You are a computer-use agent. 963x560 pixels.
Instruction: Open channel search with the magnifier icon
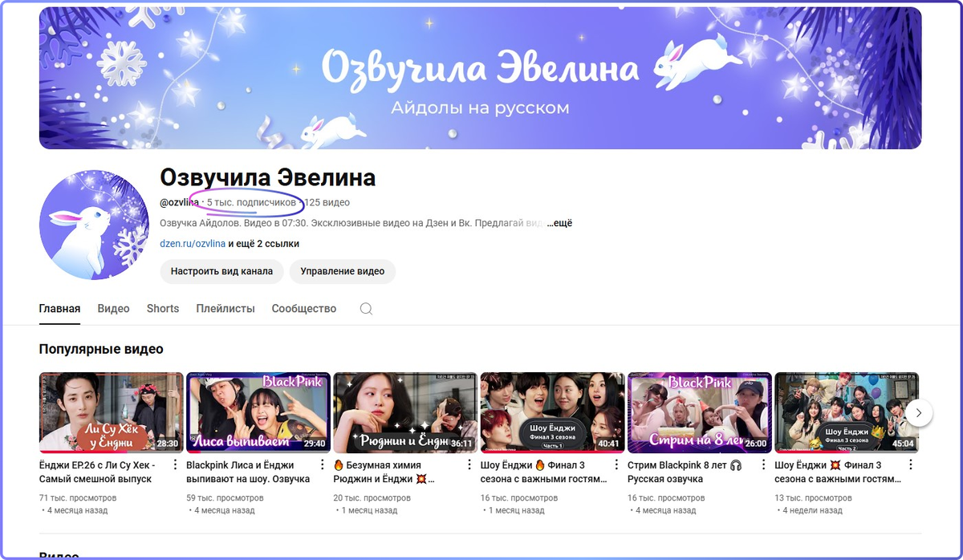(x=366, y=308)
